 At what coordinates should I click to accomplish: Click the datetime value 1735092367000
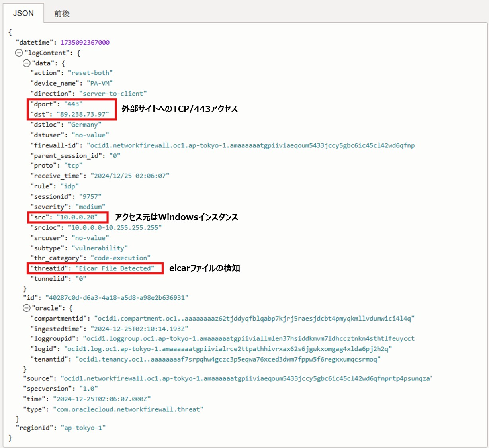point(85,43)
